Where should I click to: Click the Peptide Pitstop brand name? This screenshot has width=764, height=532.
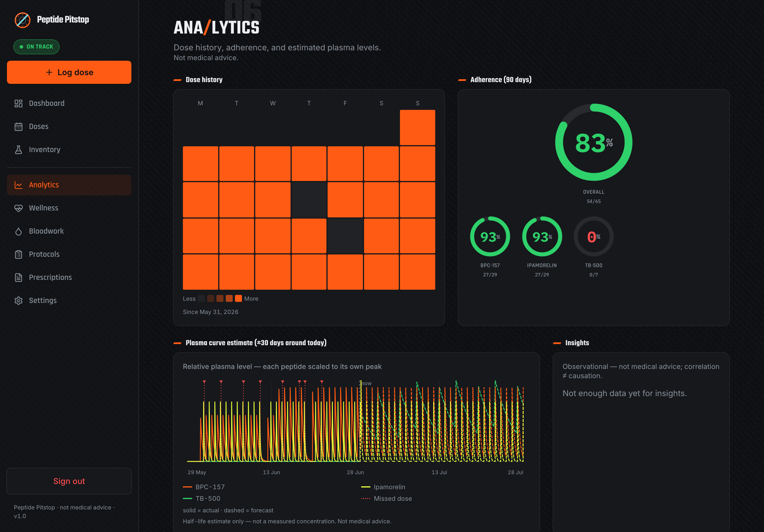[63, 20]
